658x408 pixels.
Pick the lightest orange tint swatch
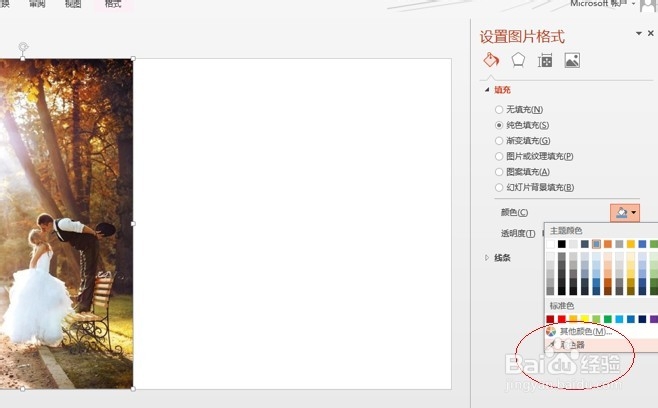tap(608, 256)
